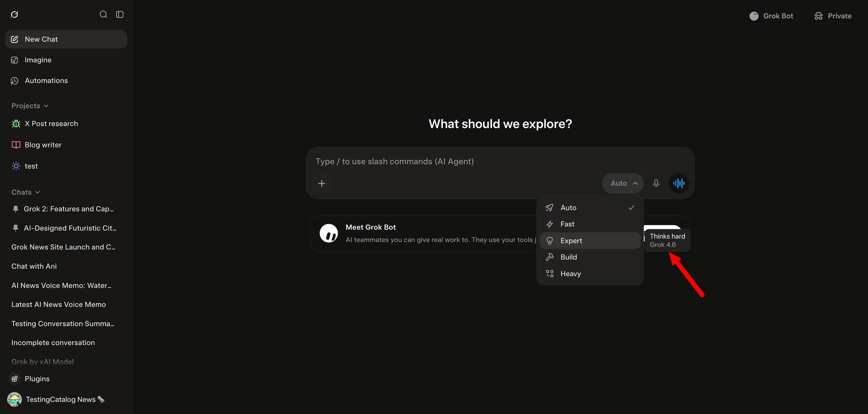Focus the slash commands prompt field
The height and width of the screenshot is (414, 868).
(500, 161)
